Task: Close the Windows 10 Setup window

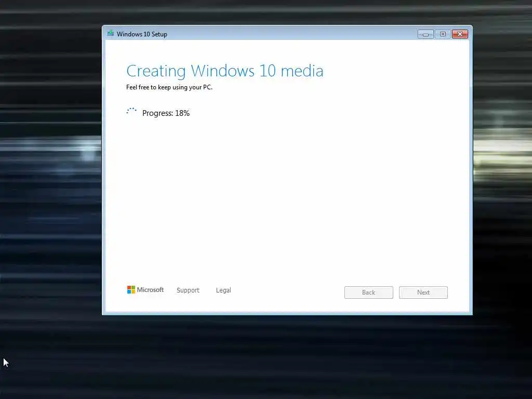Action: 460,34
